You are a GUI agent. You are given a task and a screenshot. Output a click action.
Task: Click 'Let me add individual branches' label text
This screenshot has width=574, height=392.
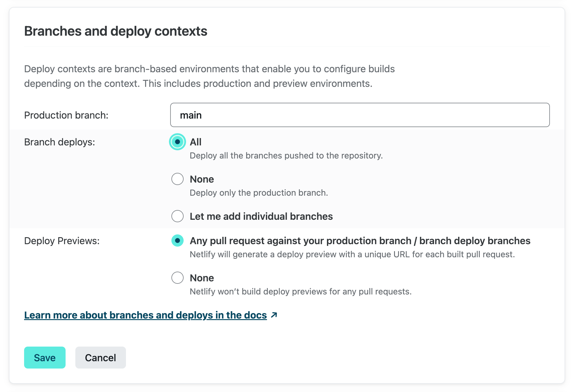pyautogui.click(x=261, y=216)
